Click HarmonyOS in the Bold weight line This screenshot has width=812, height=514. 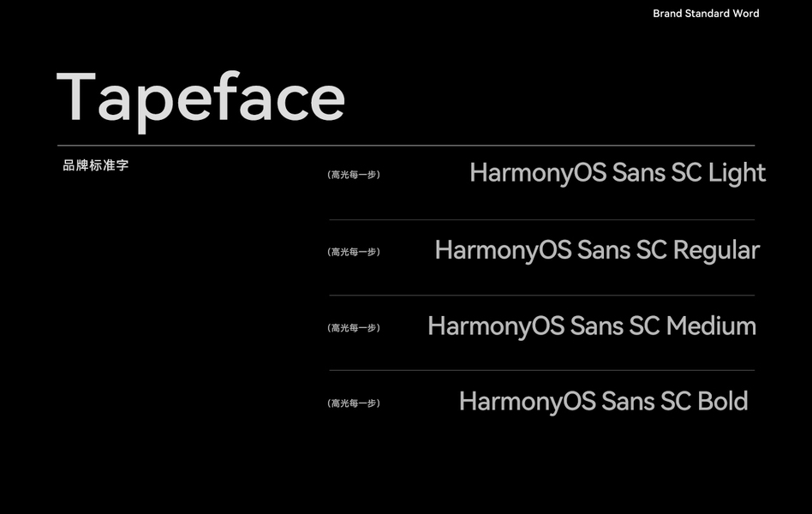(x=527, y=402)
